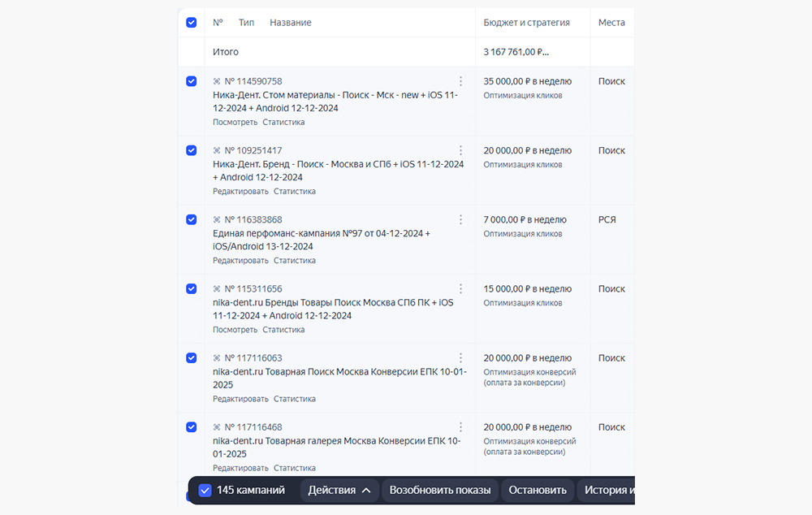This screenshot has width=812, height=515.
Task: Open three-dot menu for campaign 117116468
Action: [x=460, y=427]
